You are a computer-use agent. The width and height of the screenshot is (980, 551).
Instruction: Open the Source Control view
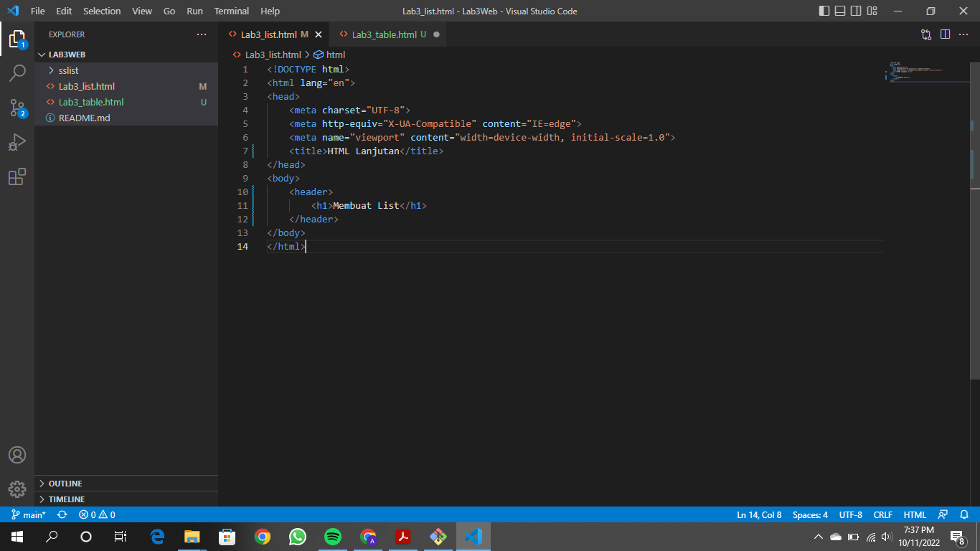17,108
